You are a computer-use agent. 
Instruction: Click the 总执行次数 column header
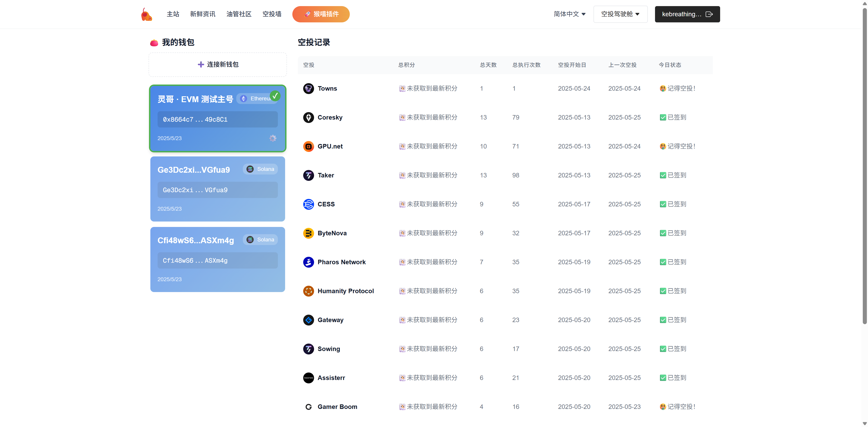pos(526,65)
